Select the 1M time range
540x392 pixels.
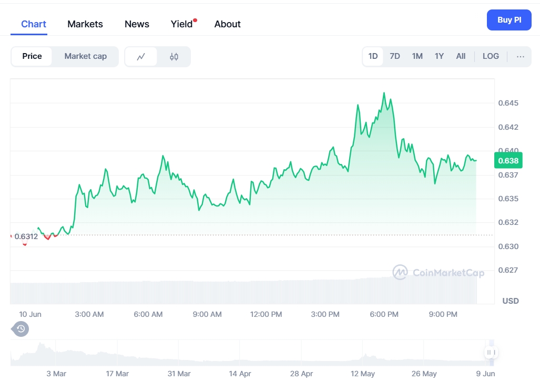pos(417,56)
